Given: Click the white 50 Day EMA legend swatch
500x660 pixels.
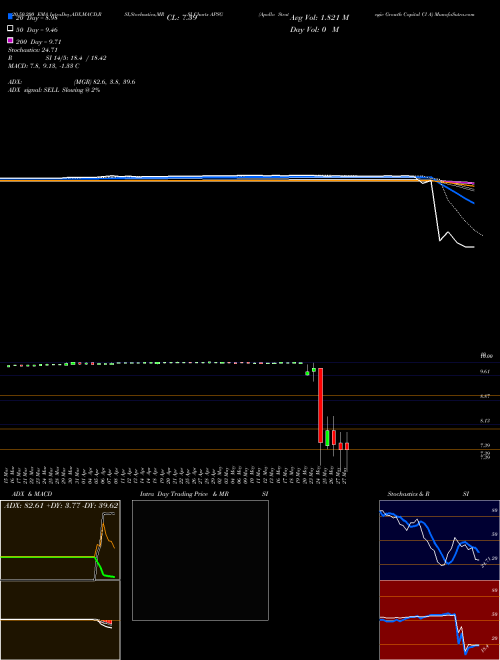Looking at the screenshot, I should tap(10, 29).
